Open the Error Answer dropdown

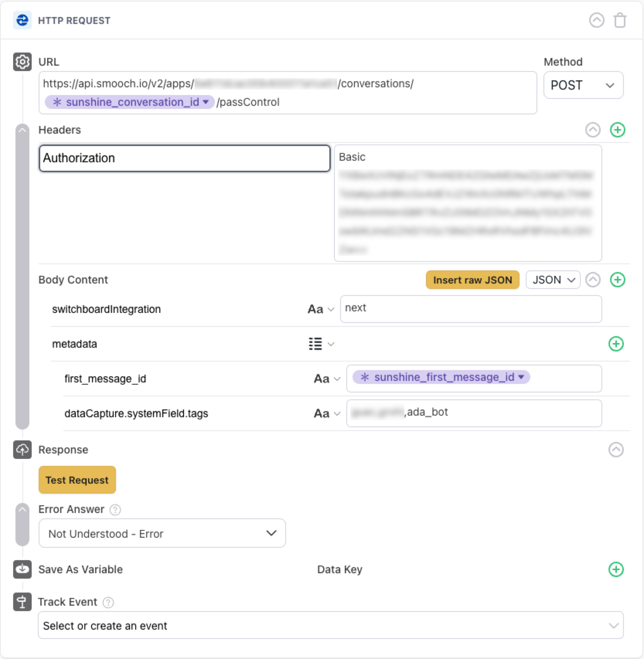[x=162, y=533]
